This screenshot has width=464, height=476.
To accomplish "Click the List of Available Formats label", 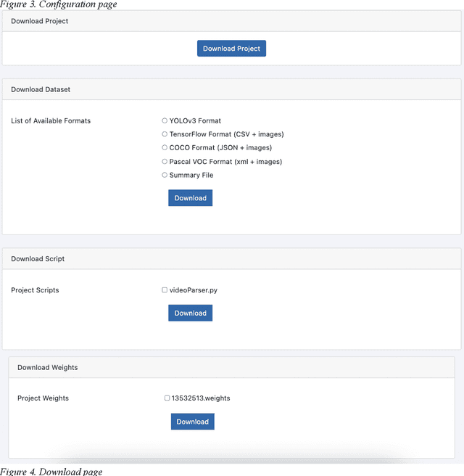I will pyautogui.click(x=51, y=121).
